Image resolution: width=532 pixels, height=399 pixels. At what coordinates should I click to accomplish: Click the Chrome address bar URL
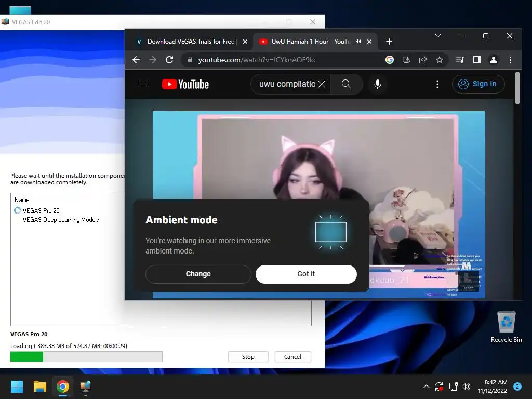tap(257, 60)
